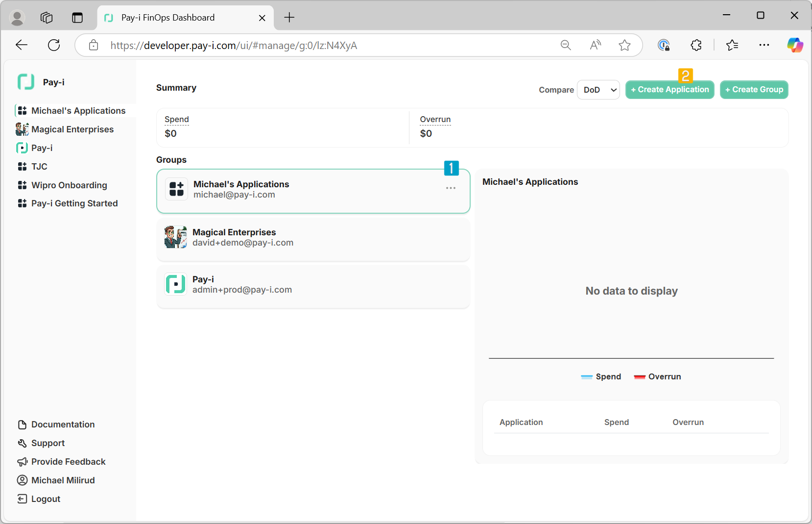Image resolution: width=812 pixels, height=524 pixels.
Task: Open Wipro Onboarding in sidebar
Action: tap(69, 185)
